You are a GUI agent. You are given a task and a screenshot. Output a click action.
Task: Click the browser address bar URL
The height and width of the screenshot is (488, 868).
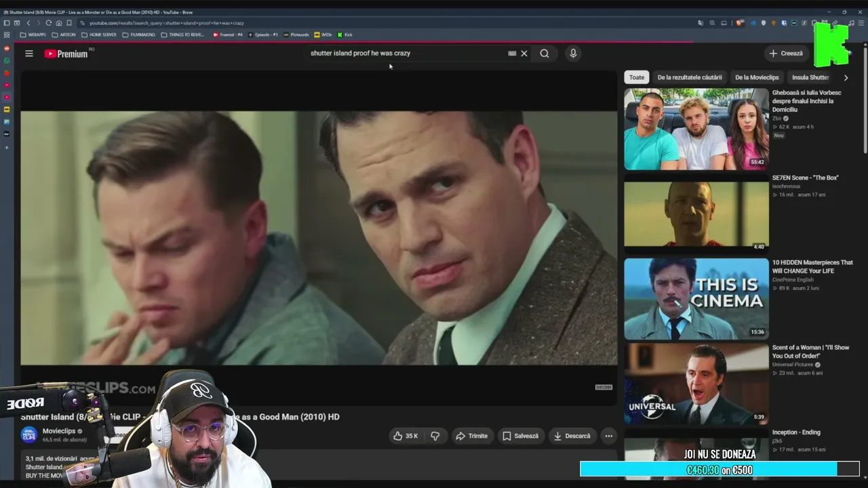pyautogui.click(x=167, y=23)
